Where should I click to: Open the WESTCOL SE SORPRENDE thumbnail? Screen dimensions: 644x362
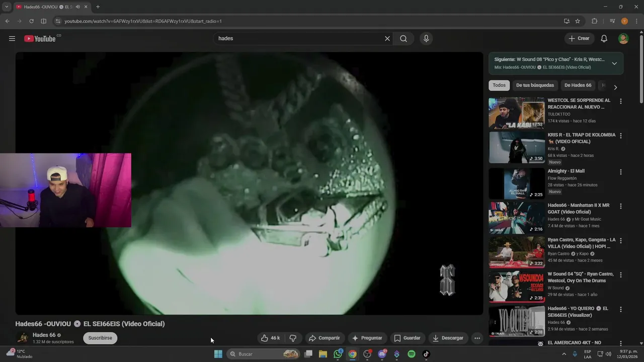click(x=517, y=113)
